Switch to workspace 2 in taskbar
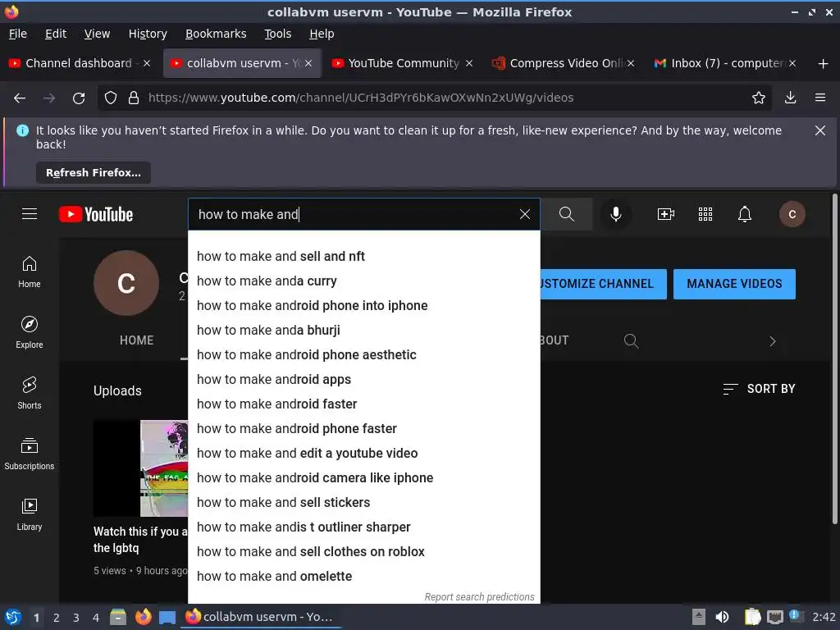 pos(57,618)
